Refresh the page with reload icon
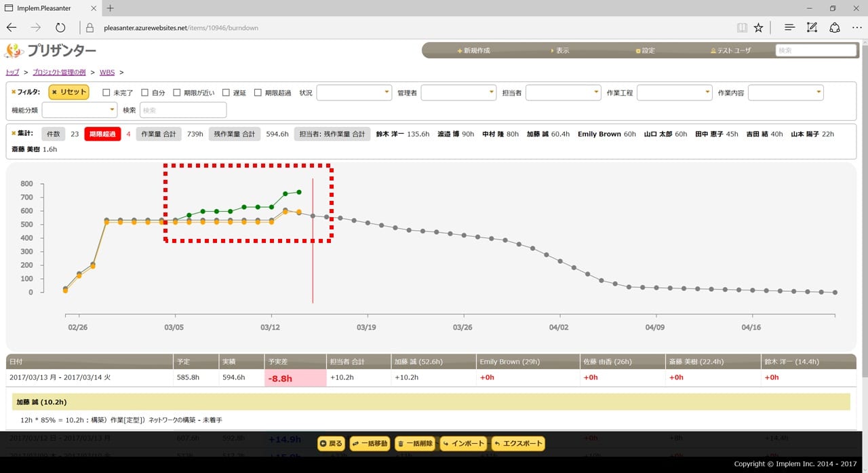 [60, 28]
